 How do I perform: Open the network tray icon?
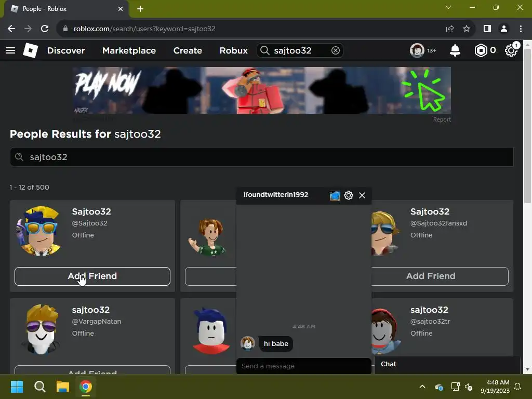455,387
